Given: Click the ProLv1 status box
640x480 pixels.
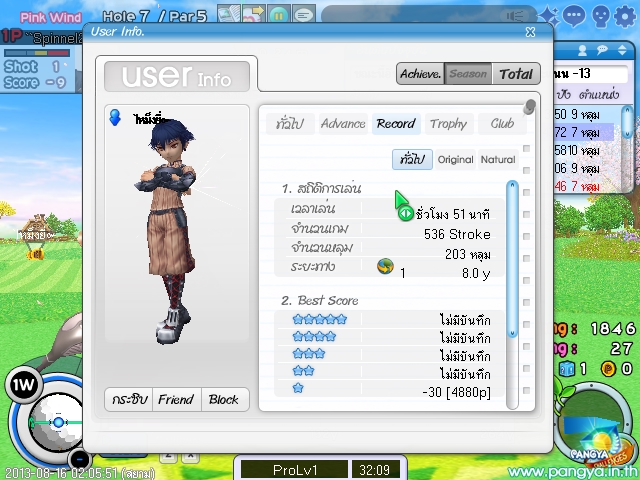Looking at the screenshot, I should click(x=294, y=470).
